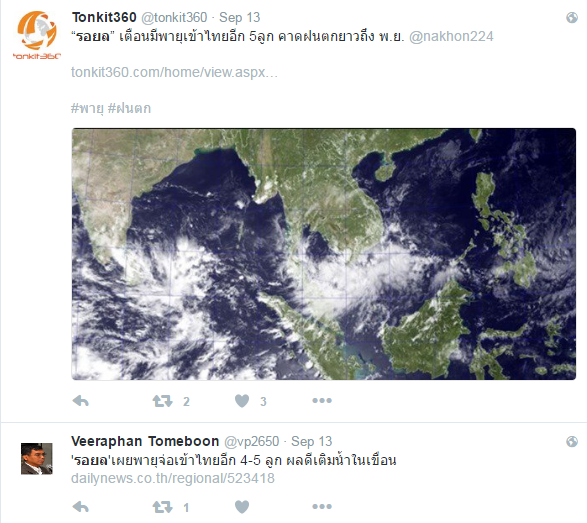The image size is (587, 523).
Task: Like Veeraphan Tomeboon's tweet
Action: (x=242, y=507)
